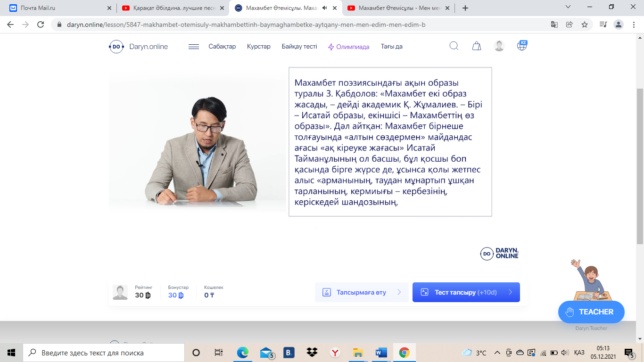Open Microsoft Word from the taskbar
The image size is (644, 362).
[381, 353]
